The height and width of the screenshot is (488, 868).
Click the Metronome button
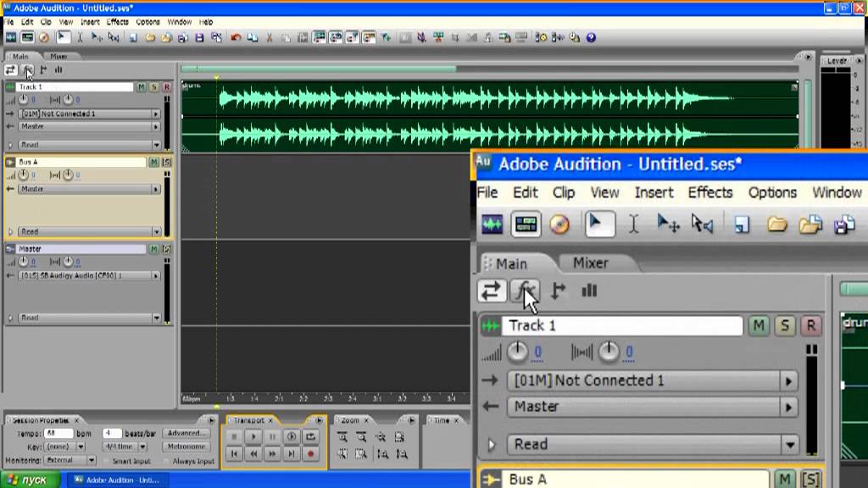(x=186, y=446)
